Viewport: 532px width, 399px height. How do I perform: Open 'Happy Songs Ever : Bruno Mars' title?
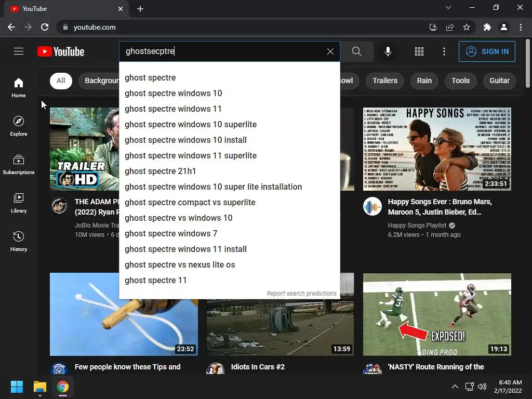(x=440, y=207)
